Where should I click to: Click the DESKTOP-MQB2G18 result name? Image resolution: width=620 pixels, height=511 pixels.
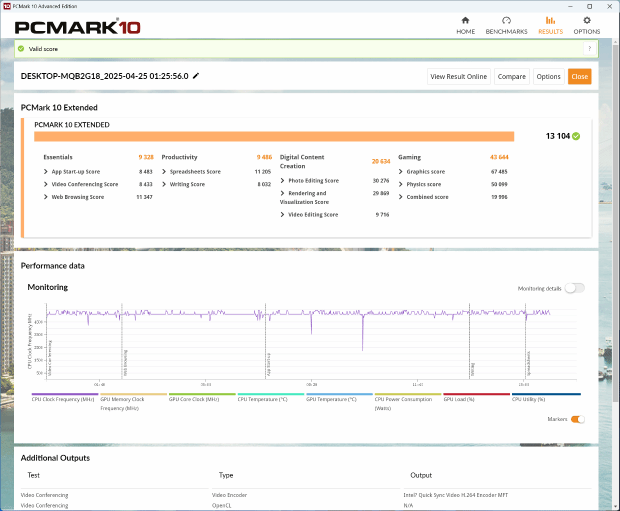click(104, 76)
